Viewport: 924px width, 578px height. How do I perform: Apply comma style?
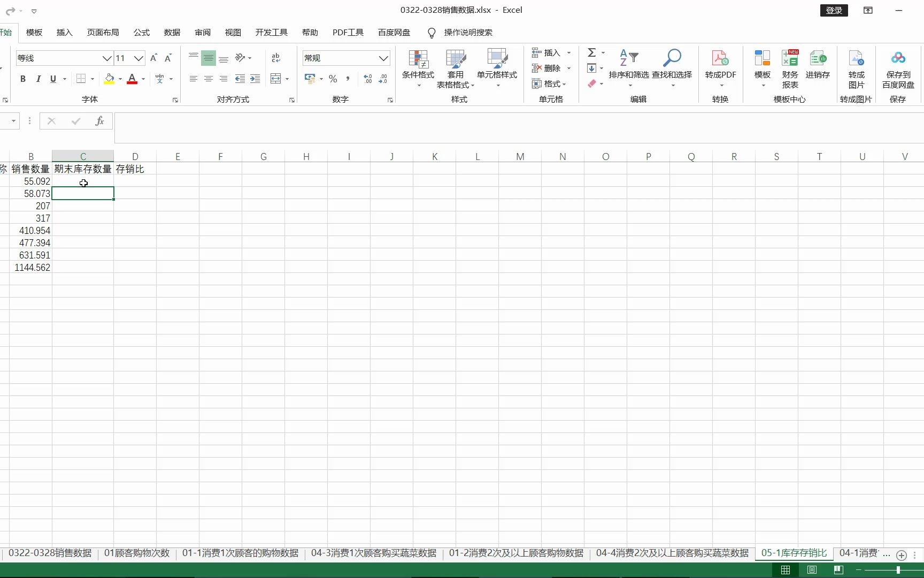tap(348, 79)
